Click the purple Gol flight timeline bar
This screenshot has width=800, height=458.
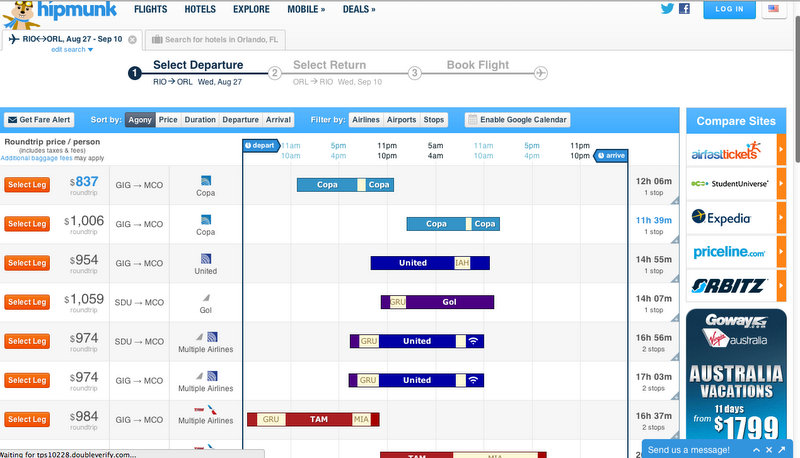[x=437, y=302]
